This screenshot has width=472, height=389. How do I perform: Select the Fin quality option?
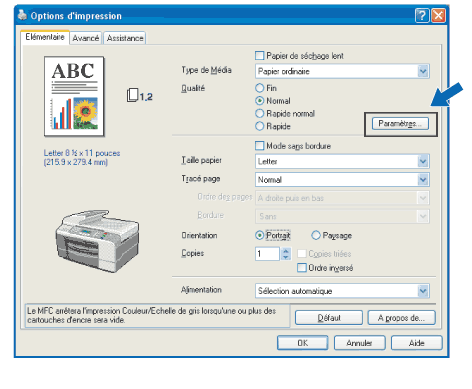(260, 88)
